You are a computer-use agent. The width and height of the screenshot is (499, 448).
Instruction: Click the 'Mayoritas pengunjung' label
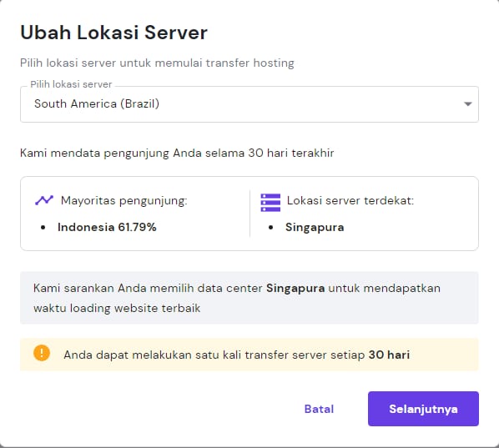click(x=123, y=201)
